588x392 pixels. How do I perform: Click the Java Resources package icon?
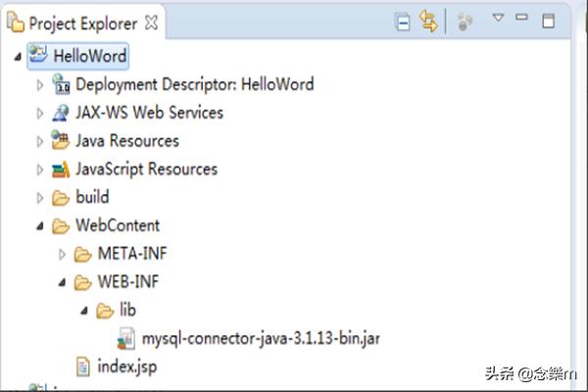pyautogui.click(x=61, y=141)
